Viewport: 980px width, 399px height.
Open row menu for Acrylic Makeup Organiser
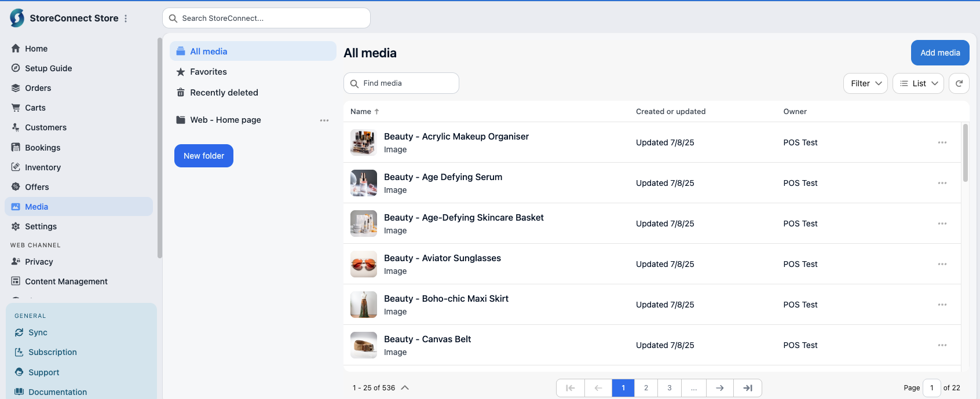pyautogui.click(x=942, y=142)
